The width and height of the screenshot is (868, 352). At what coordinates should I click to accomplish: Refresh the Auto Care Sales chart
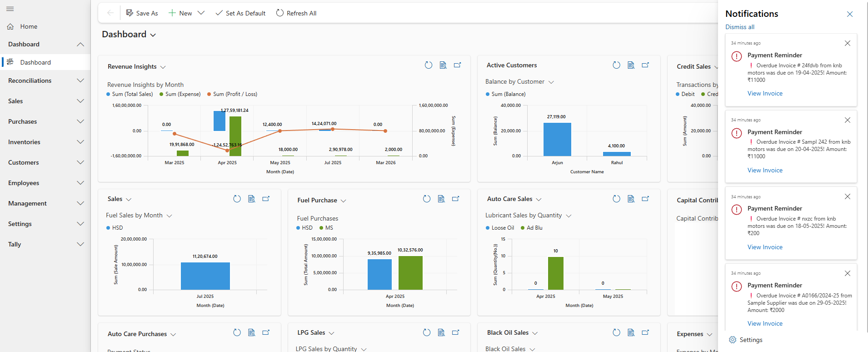(x=616, y=199)
